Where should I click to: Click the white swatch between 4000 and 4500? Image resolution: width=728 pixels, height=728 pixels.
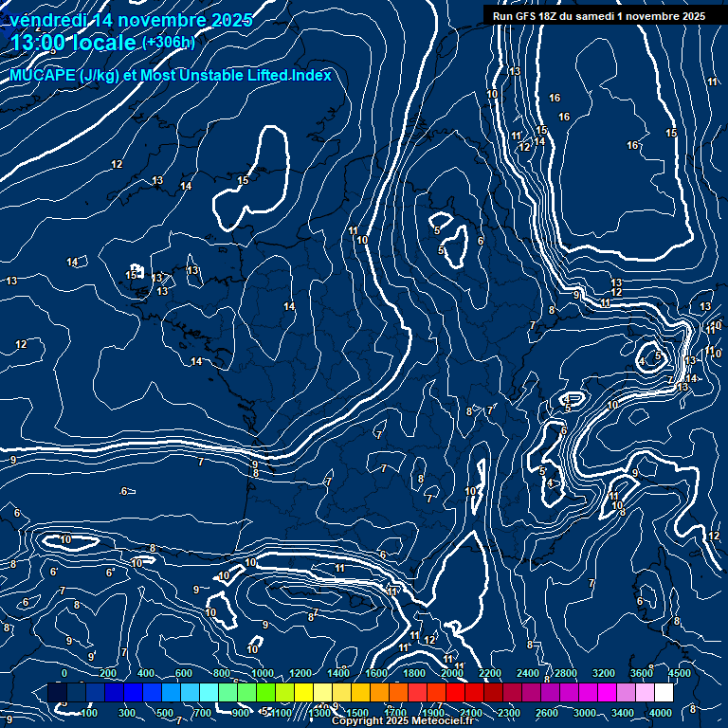click(664, 692)
